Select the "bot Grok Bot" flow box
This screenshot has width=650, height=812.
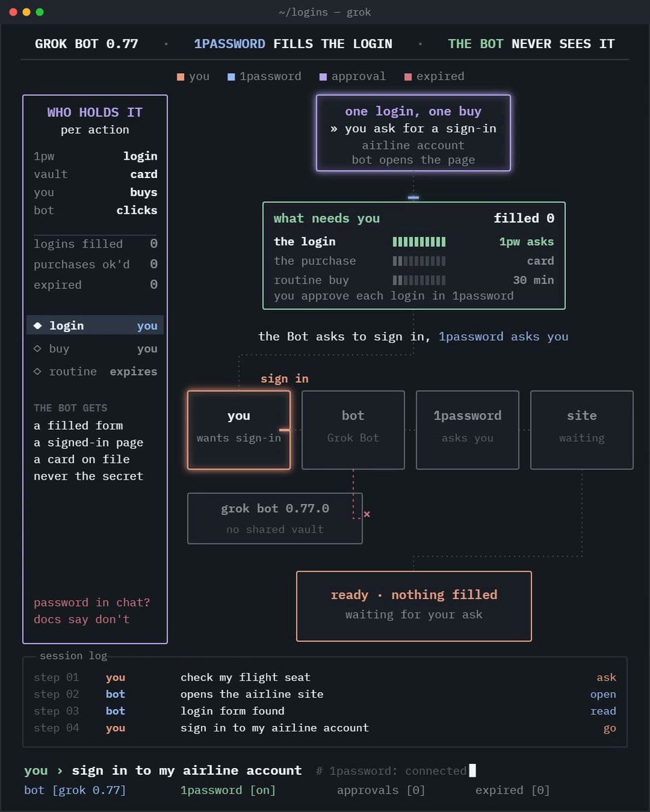(x=353, y=430)
